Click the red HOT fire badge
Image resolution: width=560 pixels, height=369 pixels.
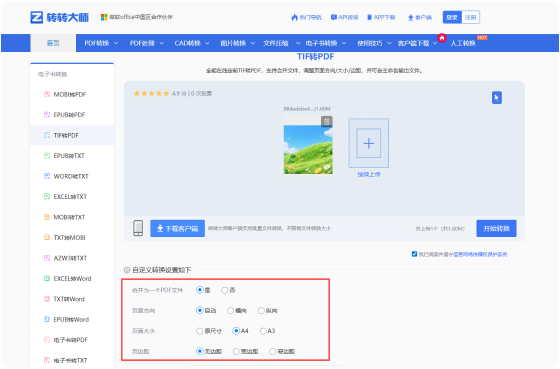pos(442,38)
